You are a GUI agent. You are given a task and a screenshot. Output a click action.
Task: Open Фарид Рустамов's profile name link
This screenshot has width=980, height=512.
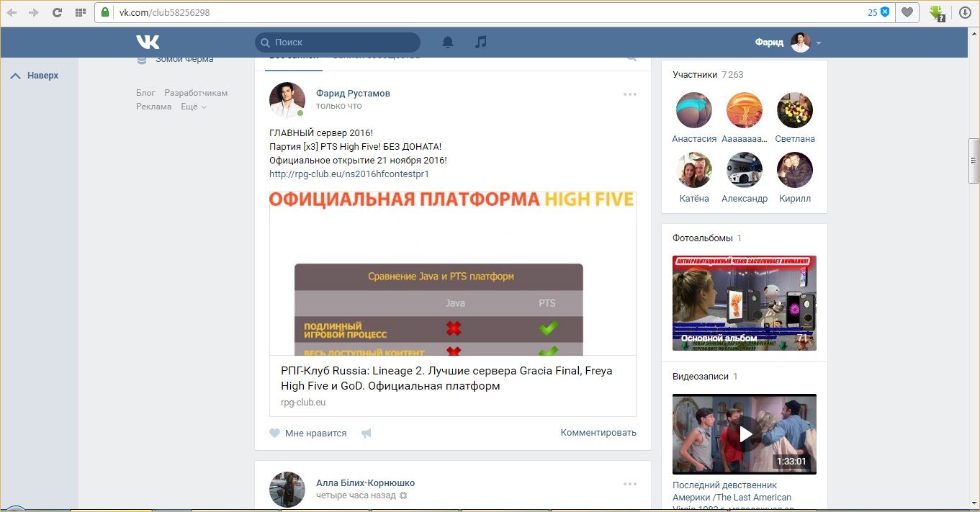coord(353,94)
